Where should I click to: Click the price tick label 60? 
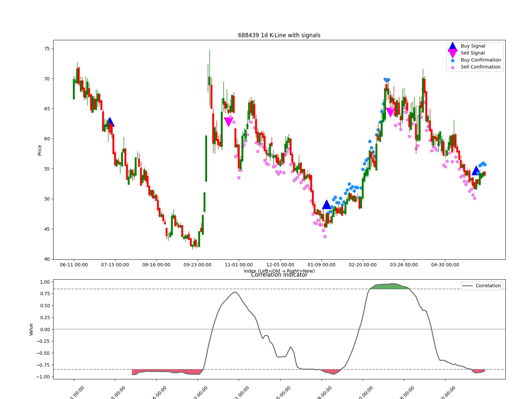[47, 139]
